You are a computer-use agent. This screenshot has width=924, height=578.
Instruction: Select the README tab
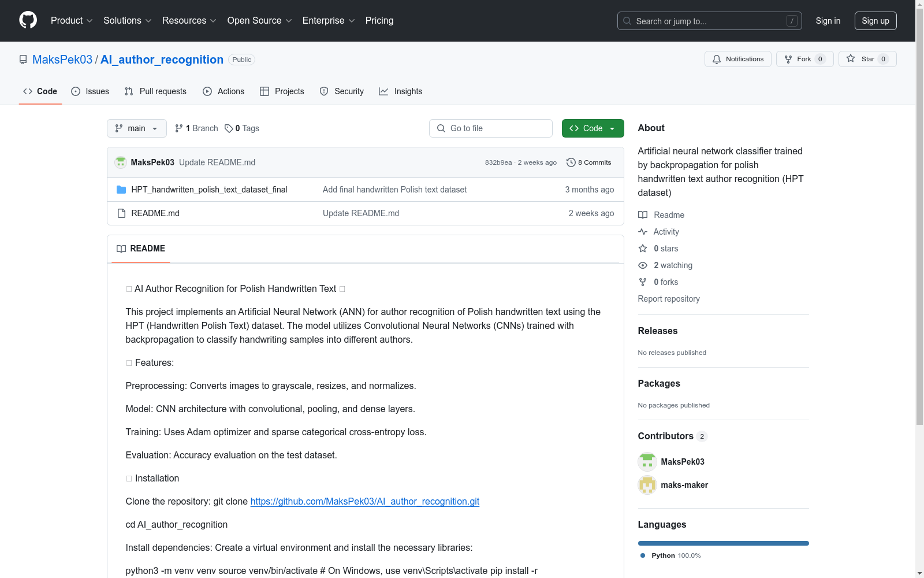point(141,249)
